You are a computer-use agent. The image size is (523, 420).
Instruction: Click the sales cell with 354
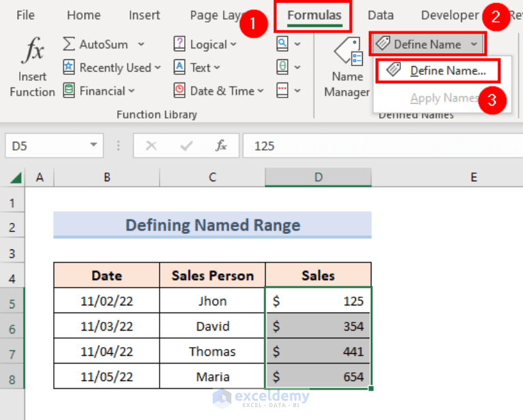pyautogui.click(x=318, y=326)
